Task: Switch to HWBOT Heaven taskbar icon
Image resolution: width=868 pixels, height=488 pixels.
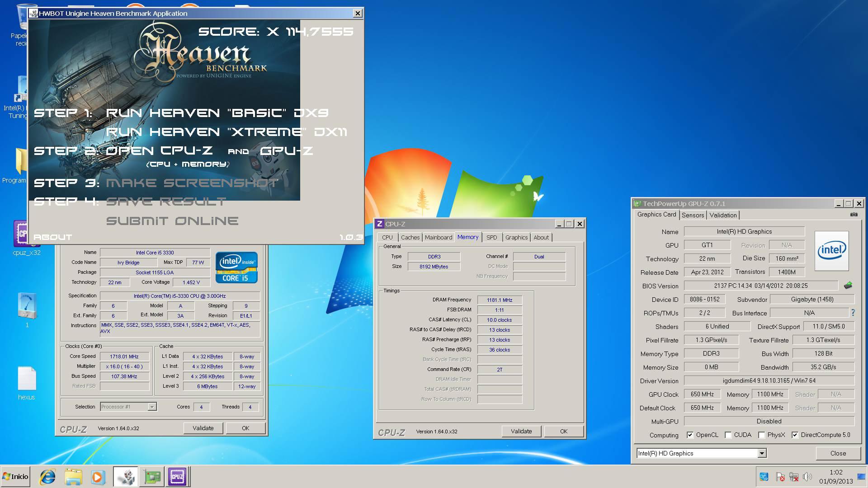Action: [x=125, y=477]
